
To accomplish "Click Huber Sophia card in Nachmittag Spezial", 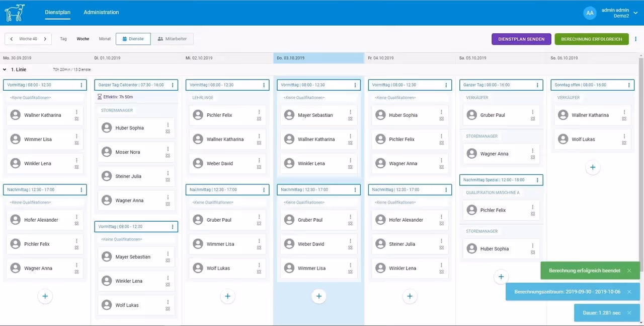I will click(501, 249).
